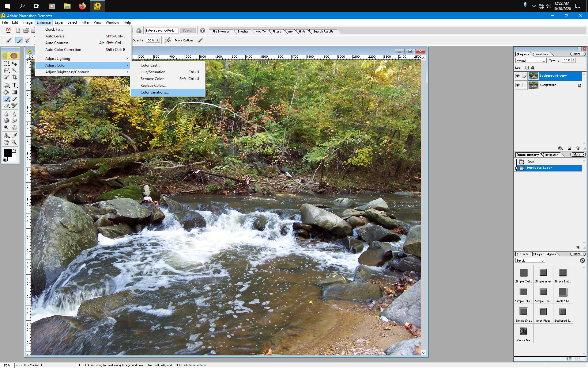The width and height of the screenshot is (588, 368).
Task: Hide the Background copy layer
Action: pyautogui.click(x=518, y=76)
